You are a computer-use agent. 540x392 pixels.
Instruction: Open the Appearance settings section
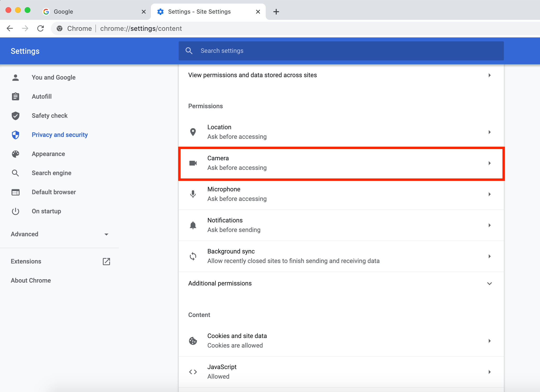[48, 154]
